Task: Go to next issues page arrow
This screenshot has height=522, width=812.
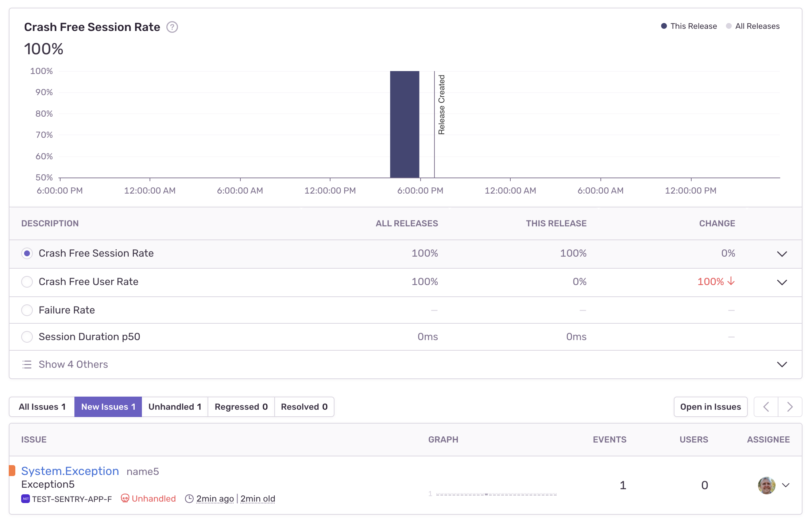Action: click(x=790, y=407)
